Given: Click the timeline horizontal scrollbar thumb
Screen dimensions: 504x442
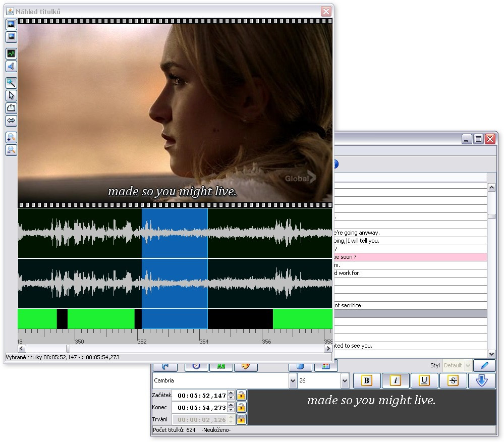Looking at the screenshot, I should (68, 349).
